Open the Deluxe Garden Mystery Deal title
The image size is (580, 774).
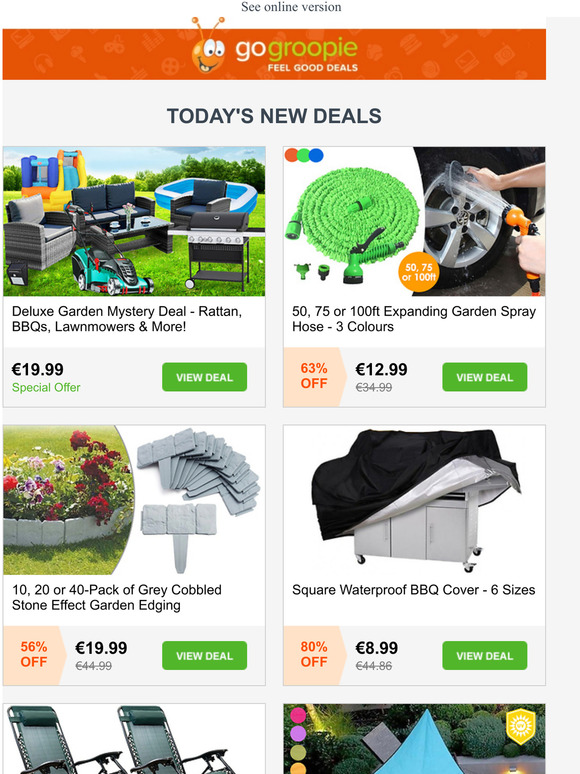[127, 319]
